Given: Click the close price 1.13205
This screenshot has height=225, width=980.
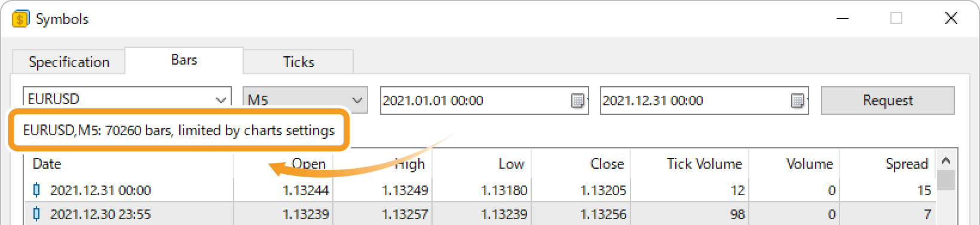Looking at the screenshot, I should (x=603, y=190).
